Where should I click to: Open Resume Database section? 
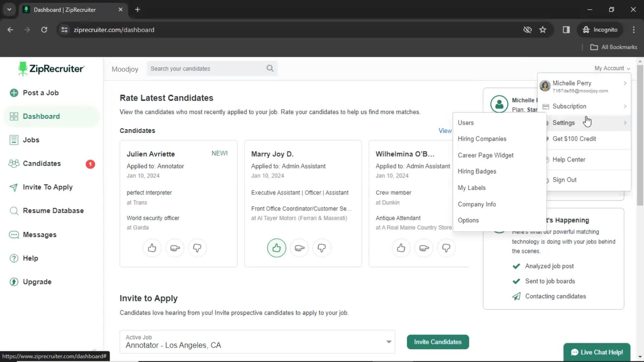coord(53,210)
